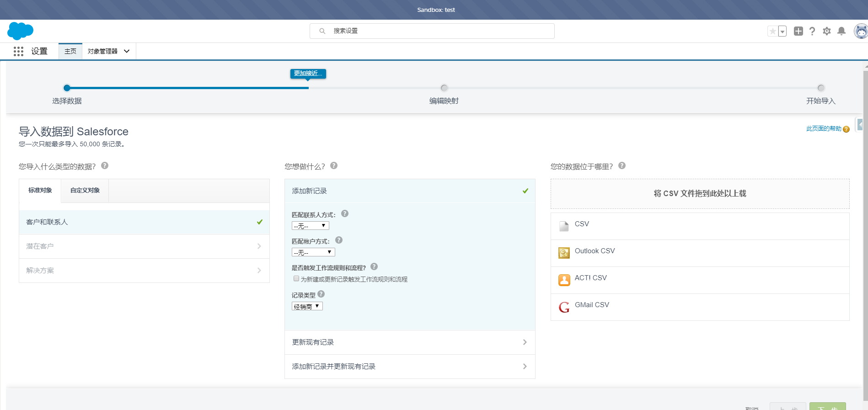Screen dimensions: 868x410
Task: Open global actions plus icon
Action: point(798,31)
